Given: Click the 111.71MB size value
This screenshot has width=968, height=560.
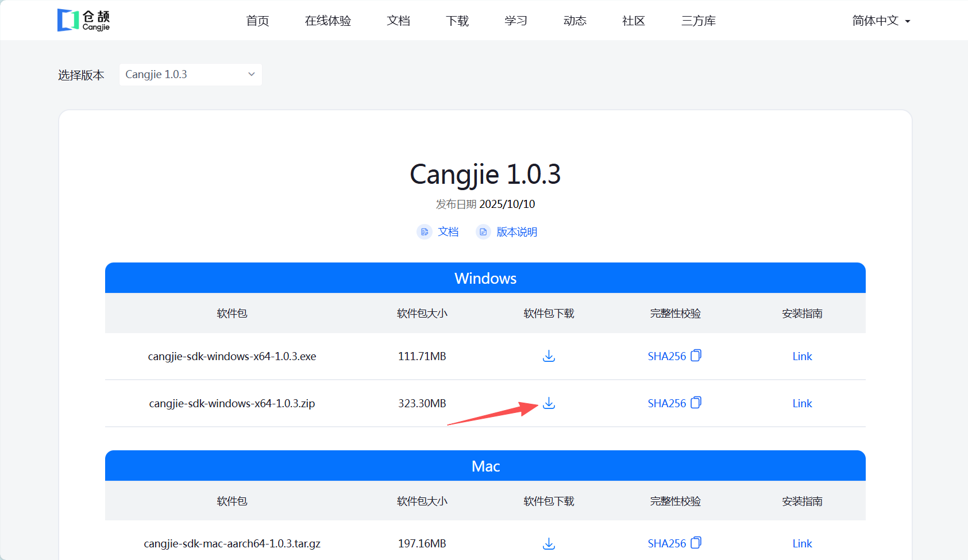Looking at the screenshot, I should coord(422,356).
